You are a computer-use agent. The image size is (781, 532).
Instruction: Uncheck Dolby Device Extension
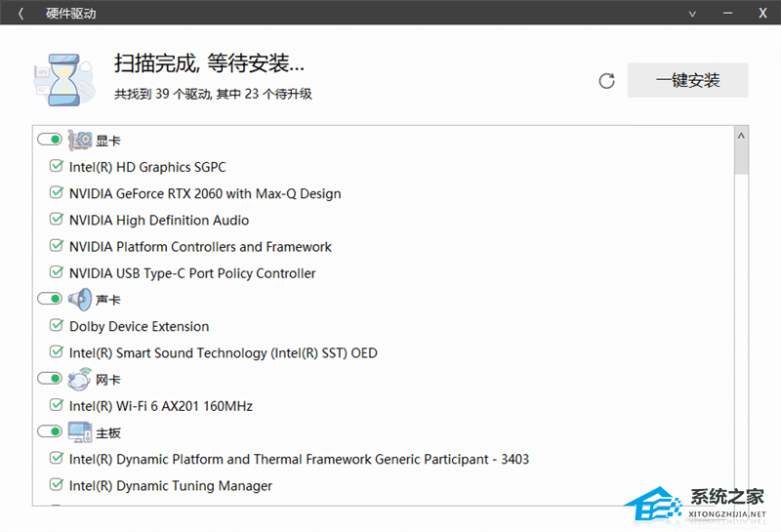[x=57, y=325]
